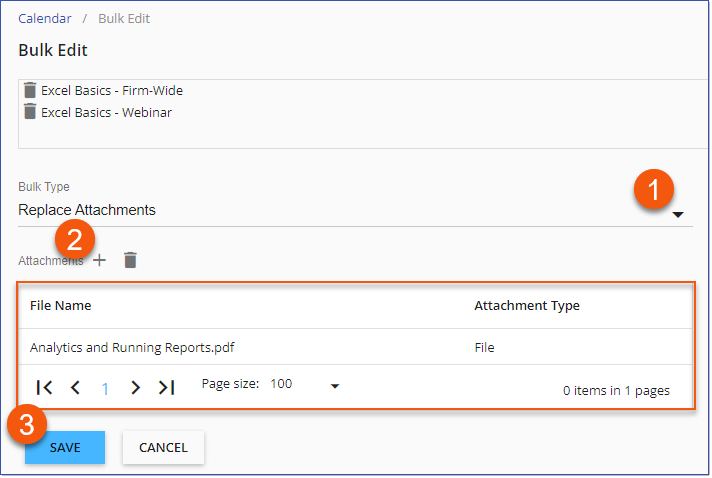The width and height of the screenshot is (712, 478).
Task: Go to previous page of attachments
Action: (75, 388)
